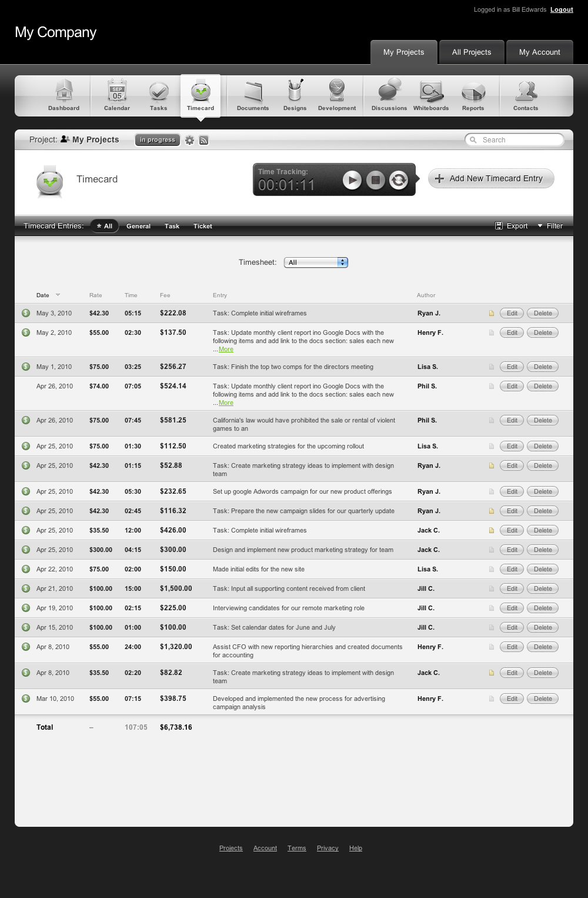588x898 pixels.
Task: Open the Contacts module
Action: pos(526,95)
